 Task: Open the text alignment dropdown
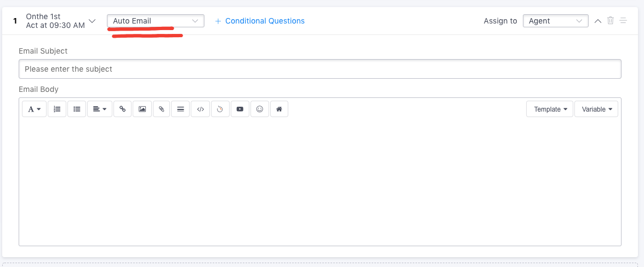coord(100,109)
